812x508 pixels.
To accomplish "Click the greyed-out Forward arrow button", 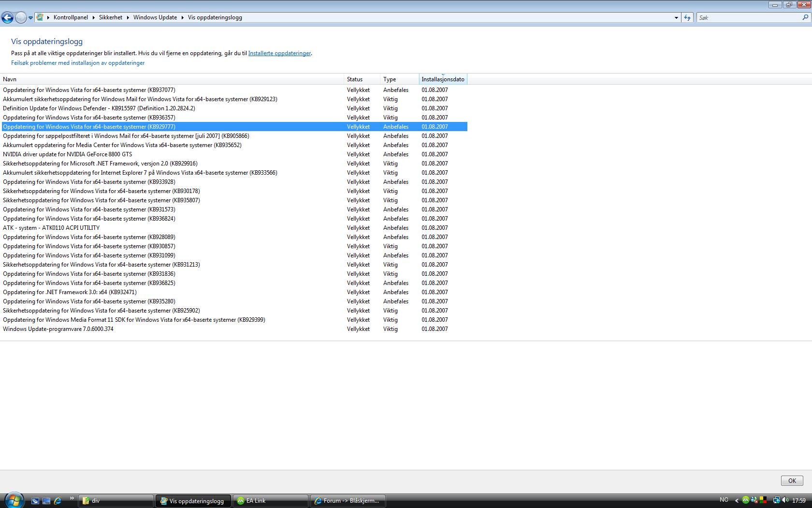I will pyautogui.click(x=21, y=18).
